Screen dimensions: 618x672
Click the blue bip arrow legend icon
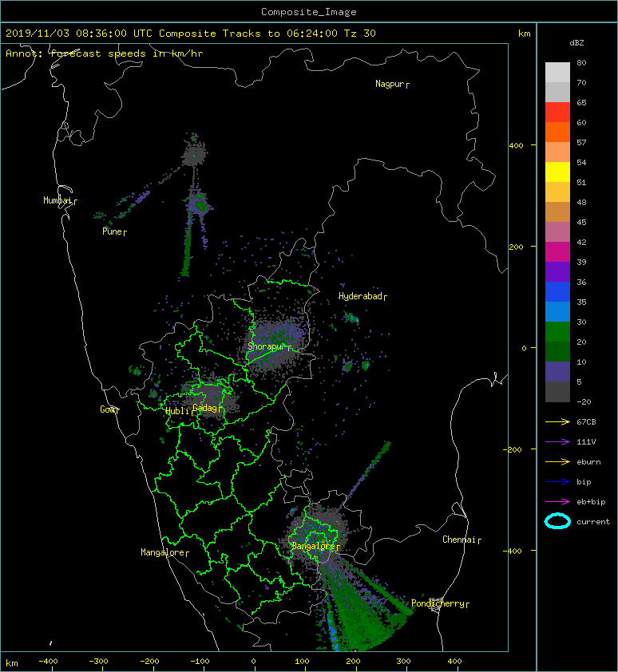pos(557,482)
